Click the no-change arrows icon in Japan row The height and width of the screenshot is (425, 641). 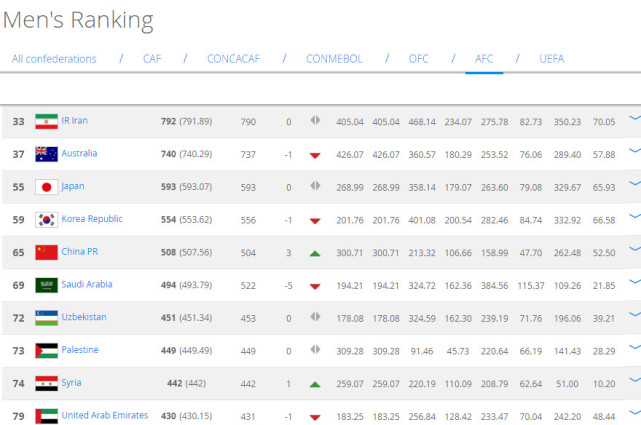(x=315, y=186)
